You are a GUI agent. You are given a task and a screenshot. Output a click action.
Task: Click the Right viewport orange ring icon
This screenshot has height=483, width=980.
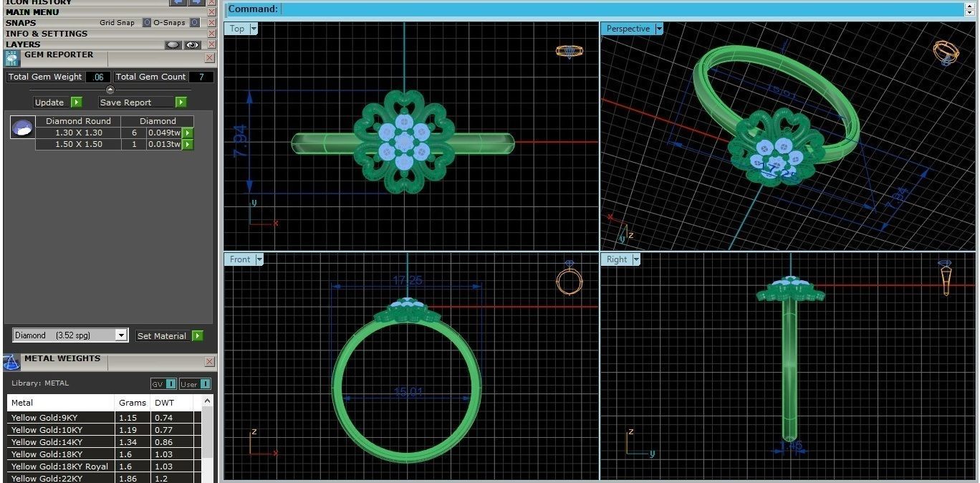pyautogui.click(x=946, y=277)
